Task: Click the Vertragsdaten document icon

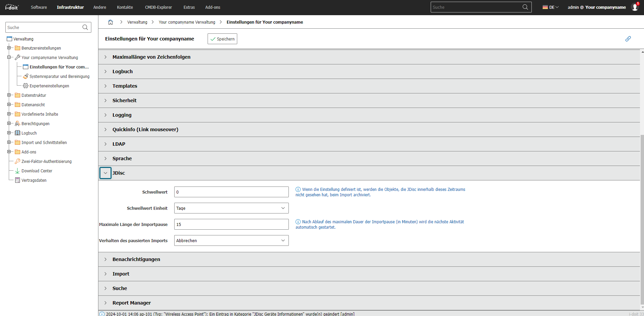Action: 18,180
